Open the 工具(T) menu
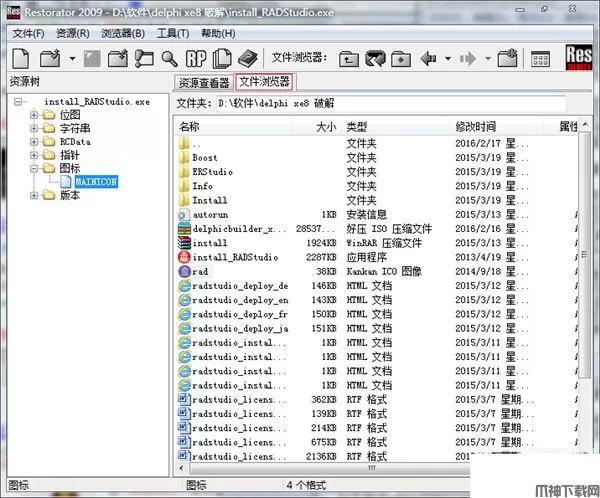 [x=173, y=33]
